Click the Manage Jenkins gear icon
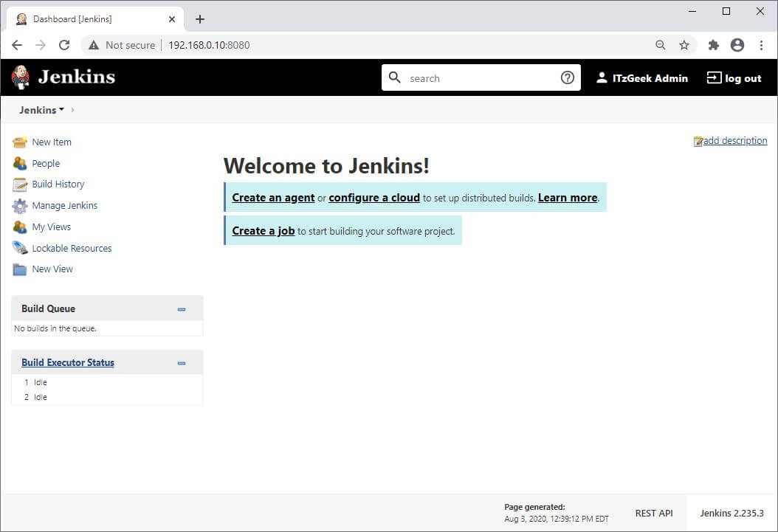Screen dimensions: 778x532 [x=20, y=206]
